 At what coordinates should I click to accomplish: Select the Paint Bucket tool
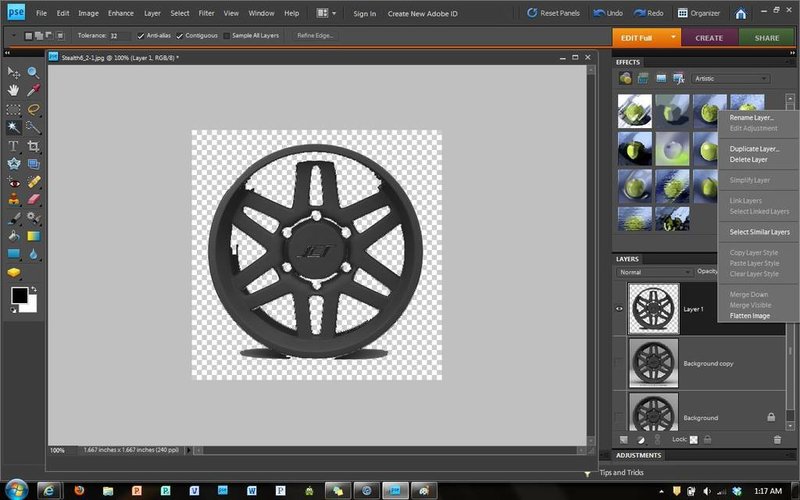click(x=14, y=236)
